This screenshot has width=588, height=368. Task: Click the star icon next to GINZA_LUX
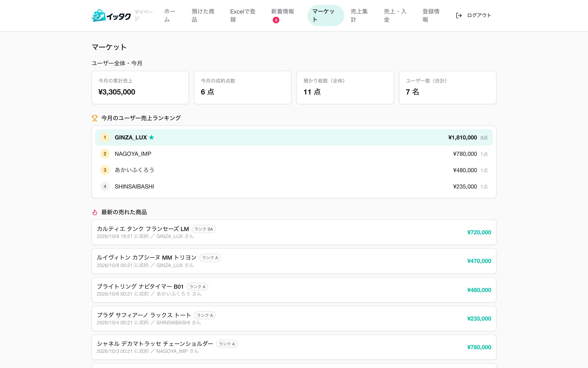(x=151, y=137)
